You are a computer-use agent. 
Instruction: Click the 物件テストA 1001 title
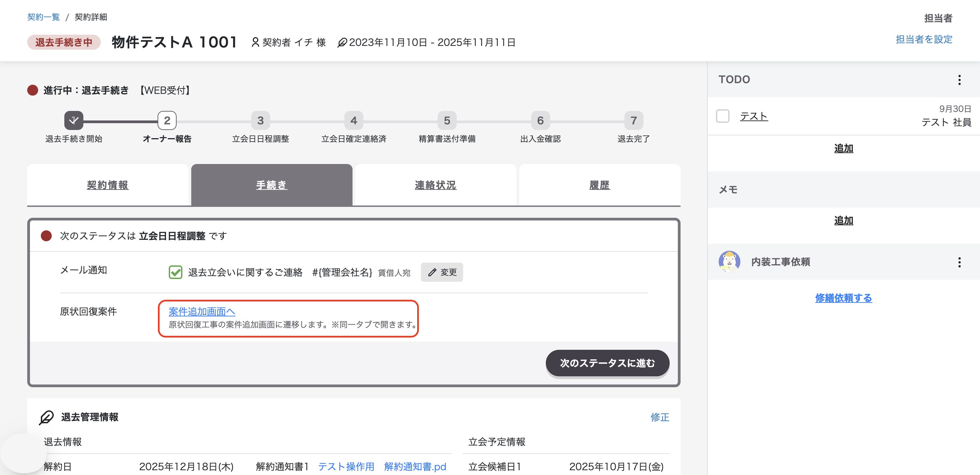(175, 42)
